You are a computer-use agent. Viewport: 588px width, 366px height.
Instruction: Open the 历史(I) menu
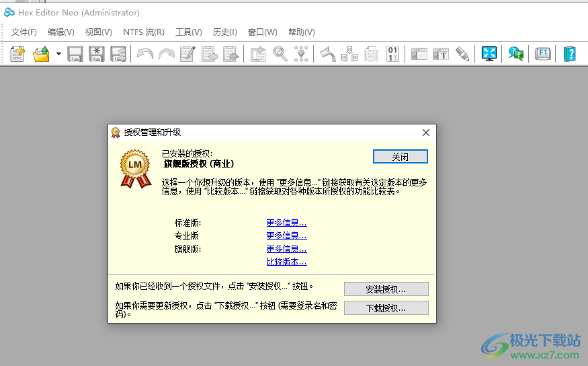tap(225, 32)
